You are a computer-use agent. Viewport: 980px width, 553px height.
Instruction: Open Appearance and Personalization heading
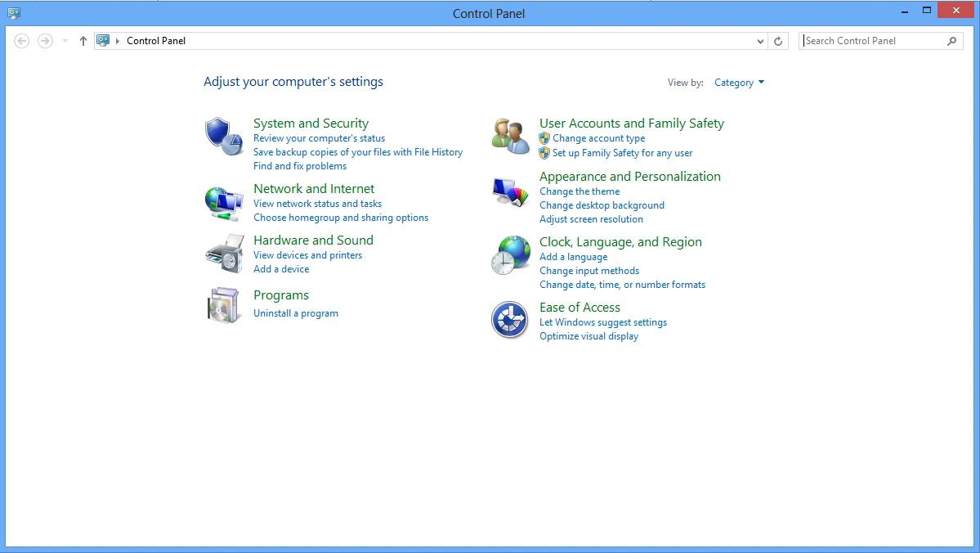630,177
